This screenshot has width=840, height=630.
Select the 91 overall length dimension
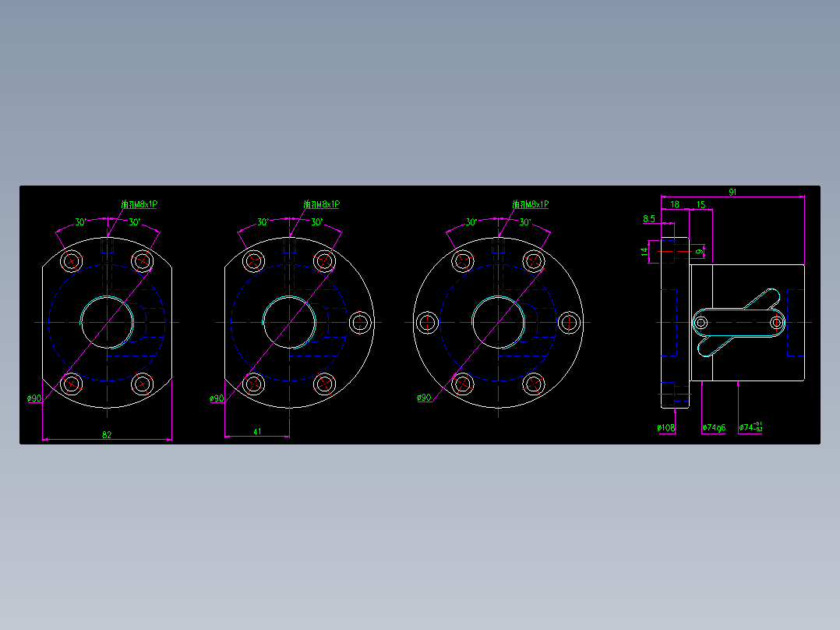point(732,193)
